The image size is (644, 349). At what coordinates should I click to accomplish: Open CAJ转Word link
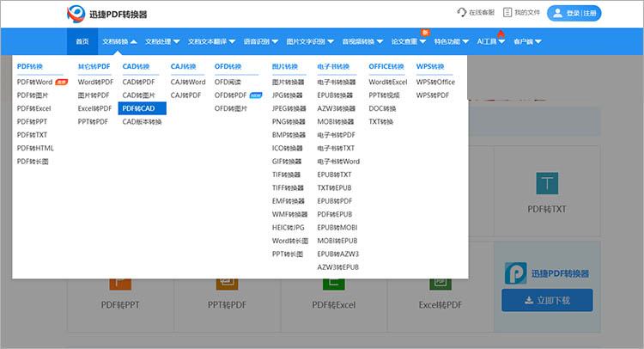pos(188,82)
